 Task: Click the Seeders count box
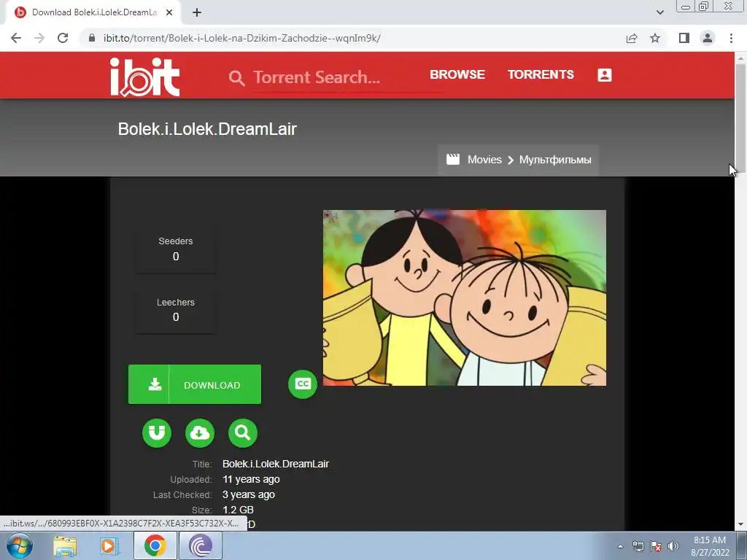(175, 249)
